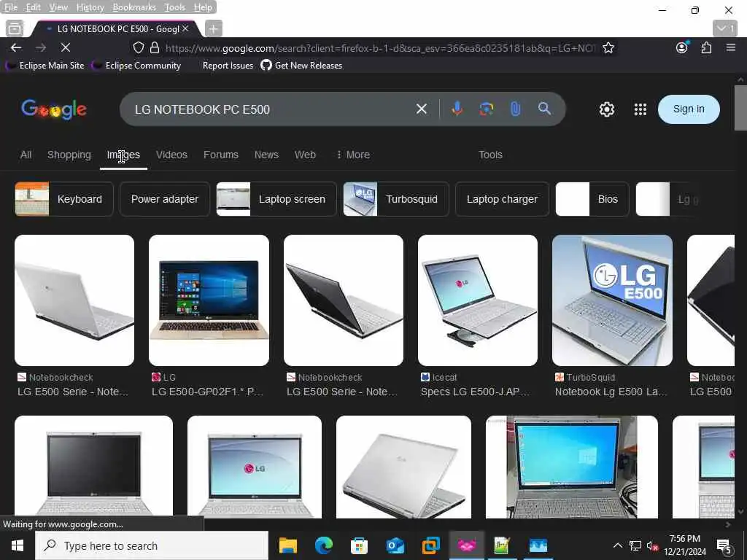Open the Tools filter options
The image size is (747, 560).
[x=490, y=155]
